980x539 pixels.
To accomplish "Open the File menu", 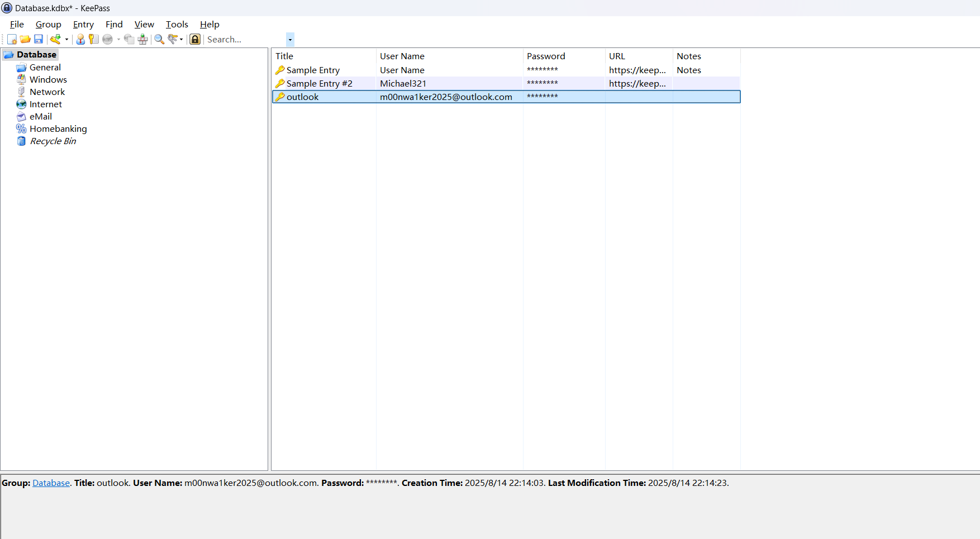I will (17, 24).
